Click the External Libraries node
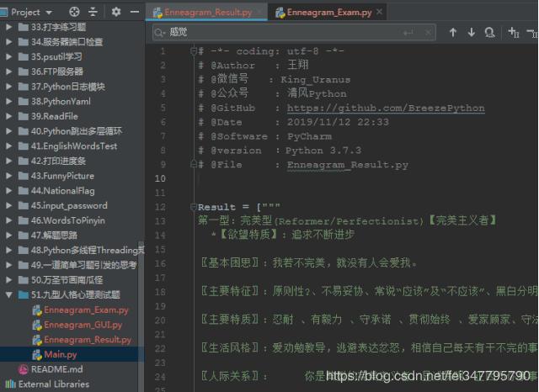Screen dimensions: 539x392 pyautogui.click(x=54, y=384)
